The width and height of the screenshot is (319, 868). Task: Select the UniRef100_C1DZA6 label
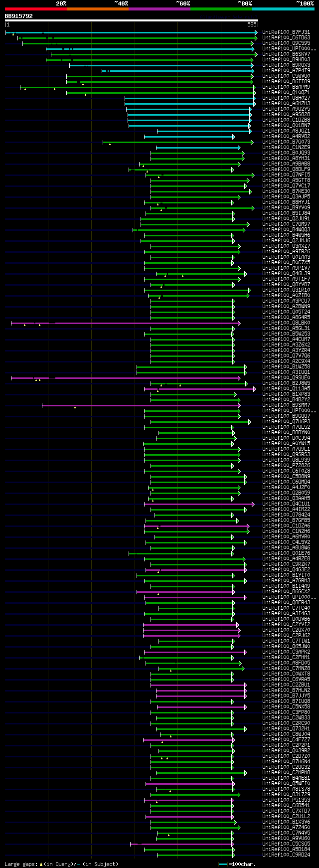pyautogui.click(x=286, y=526)
